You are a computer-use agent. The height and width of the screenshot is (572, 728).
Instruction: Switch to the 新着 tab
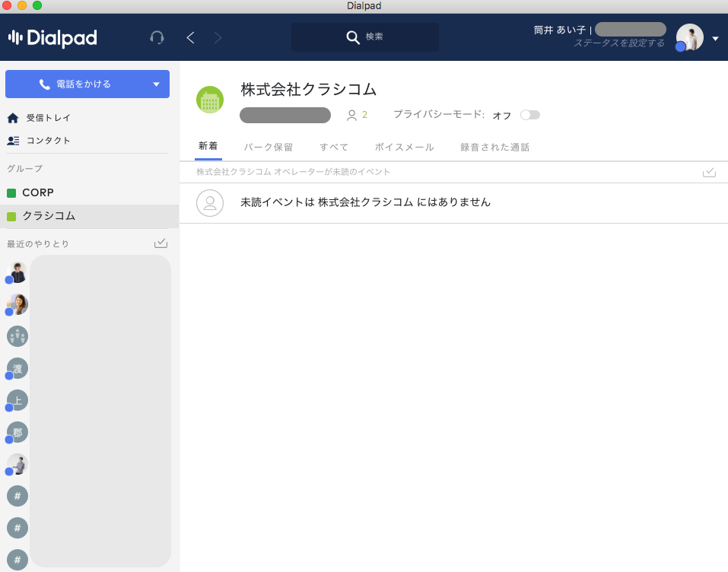pyautogui.click(x=208, y=146)
